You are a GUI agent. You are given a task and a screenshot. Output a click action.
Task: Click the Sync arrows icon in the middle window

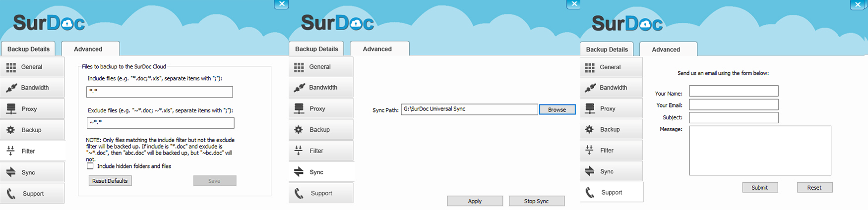[x=299, y=172]
